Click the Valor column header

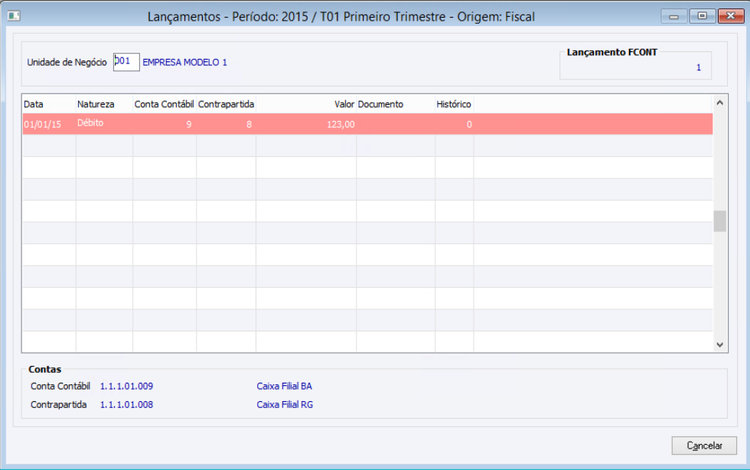point(306,104)
